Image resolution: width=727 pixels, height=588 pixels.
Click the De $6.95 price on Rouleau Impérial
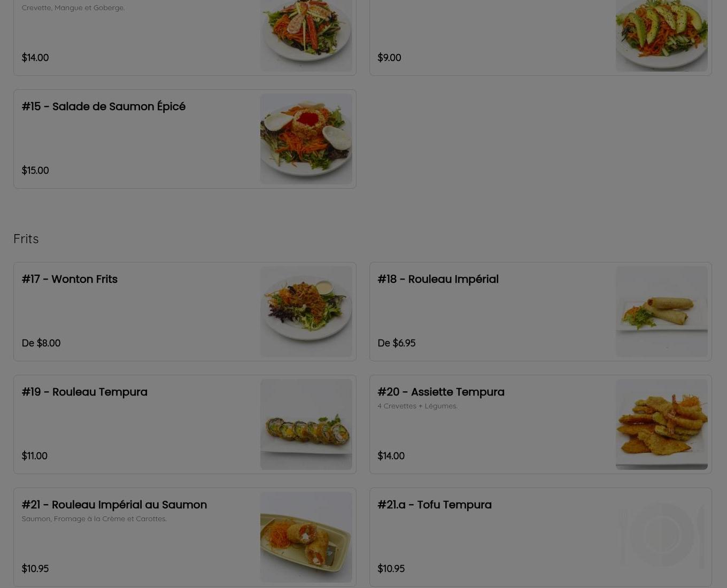[x=397, y=343]
